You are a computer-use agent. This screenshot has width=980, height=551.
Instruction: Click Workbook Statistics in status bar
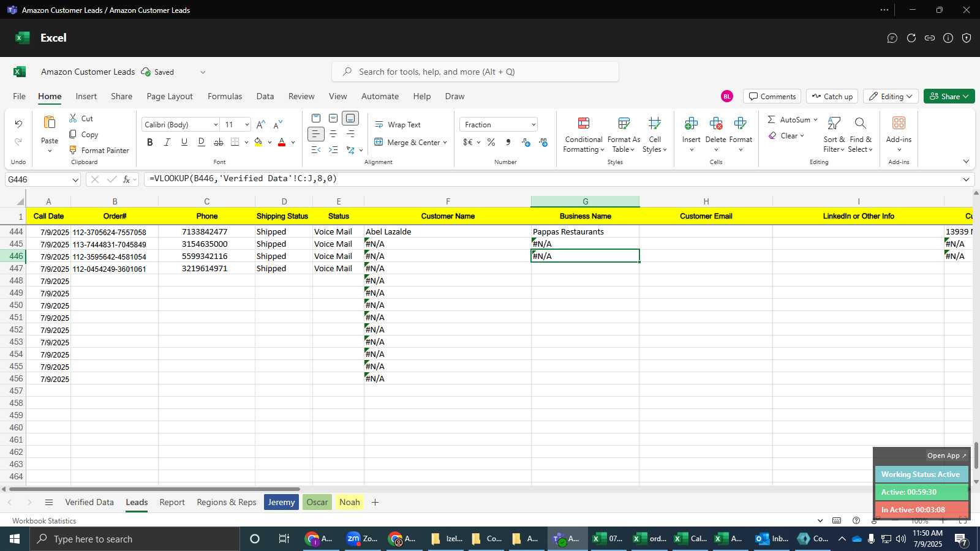coord(44,521)
